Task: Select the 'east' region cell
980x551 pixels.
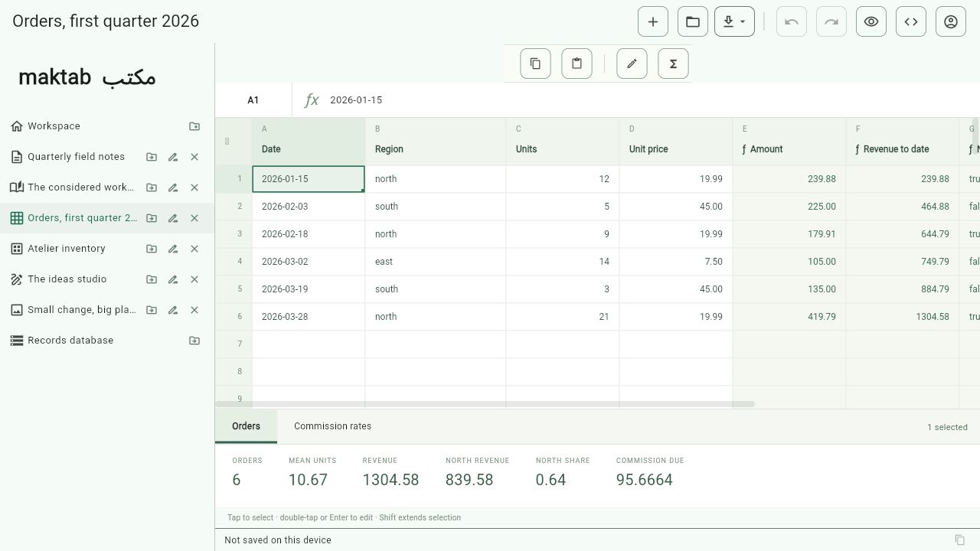Action: 436,262
